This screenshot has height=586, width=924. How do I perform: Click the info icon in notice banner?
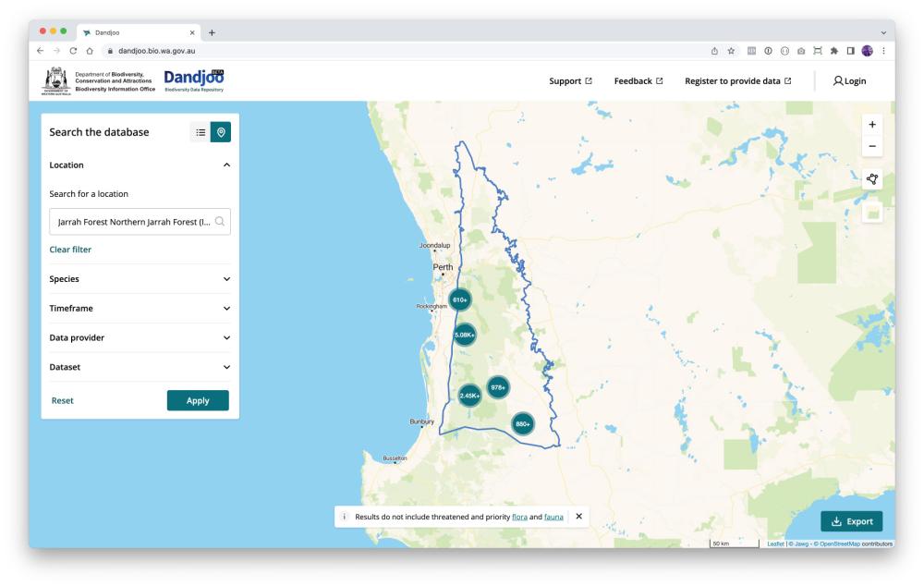(x=344, y=517)
